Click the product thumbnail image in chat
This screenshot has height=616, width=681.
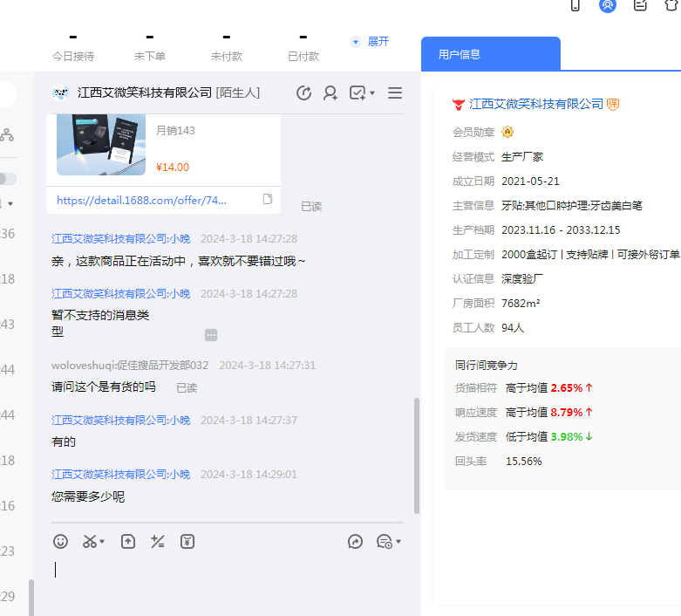(x=101, y=144)
